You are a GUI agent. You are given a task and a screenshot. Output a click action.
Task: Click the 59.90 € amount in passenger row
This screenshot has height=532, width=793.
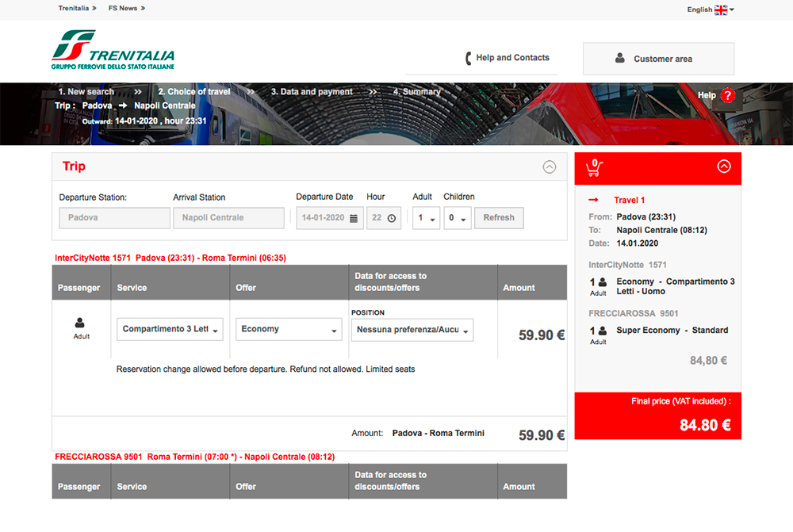coord(541,335)
